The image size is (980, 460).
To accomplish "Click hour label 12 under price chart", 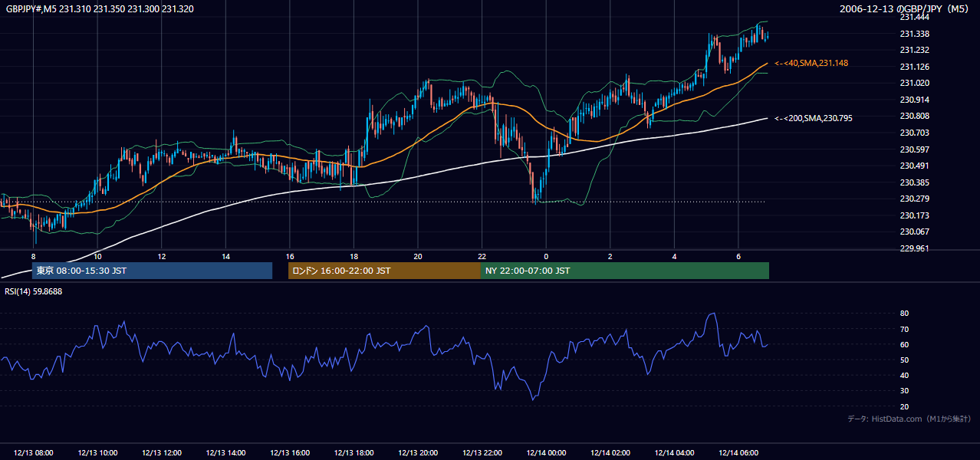I will point(162,256).
